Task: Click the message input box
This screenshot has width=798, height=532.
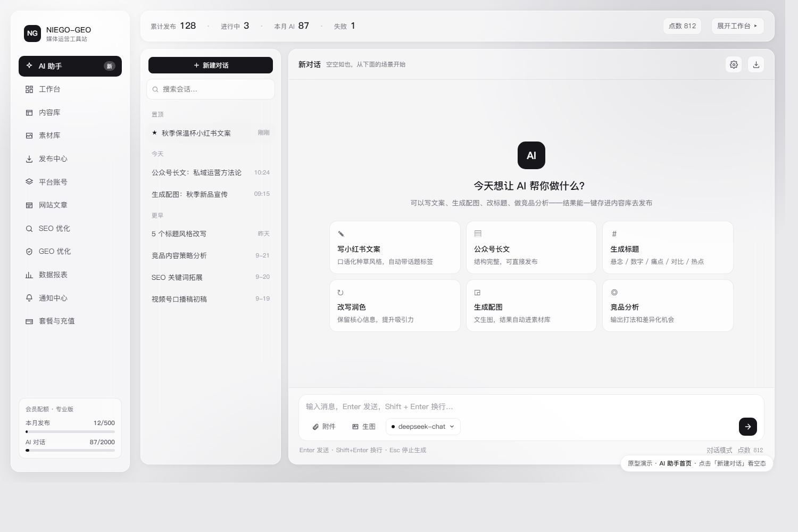Action: pos(531,406)
